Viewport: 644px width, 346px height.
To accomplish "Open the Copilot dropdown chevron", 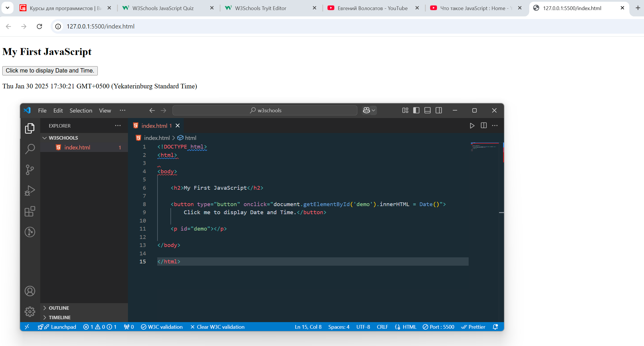I will click(373, 110).
